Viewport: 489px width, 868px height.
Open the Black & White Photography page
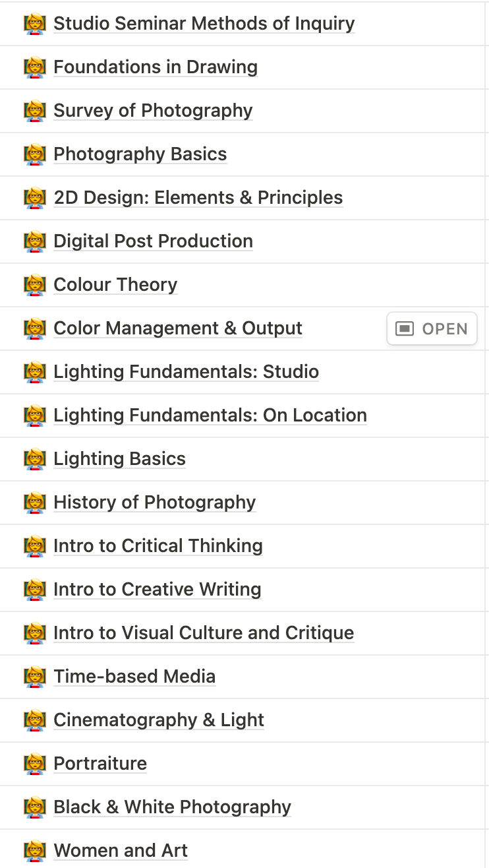pyautogui.click(x=173, y=807)
